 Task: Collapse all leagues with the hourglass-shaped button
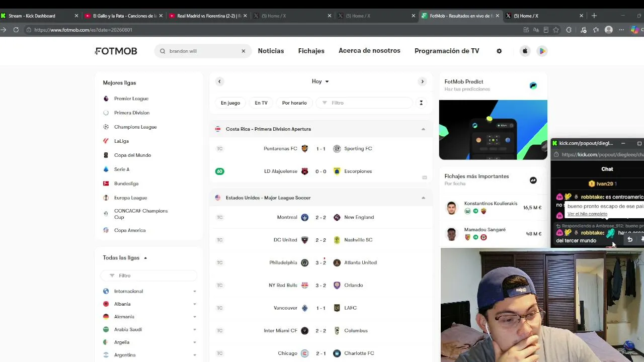[421, 103]
